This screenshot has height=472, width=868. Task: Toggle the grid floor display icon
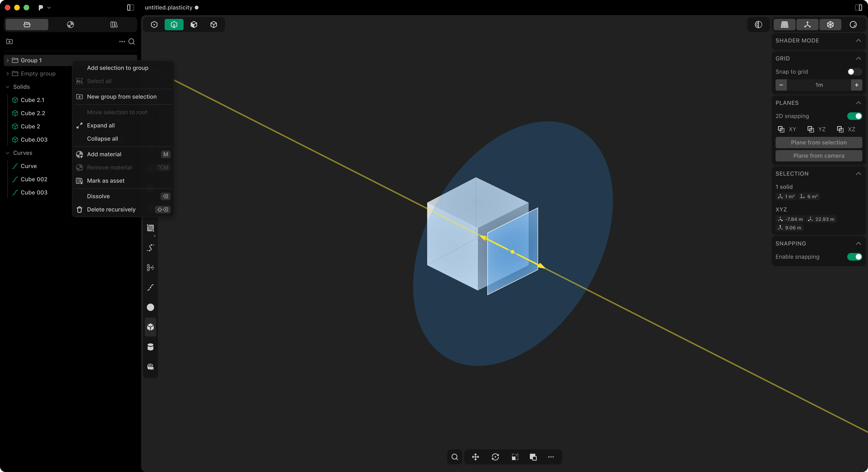(784, 25)
